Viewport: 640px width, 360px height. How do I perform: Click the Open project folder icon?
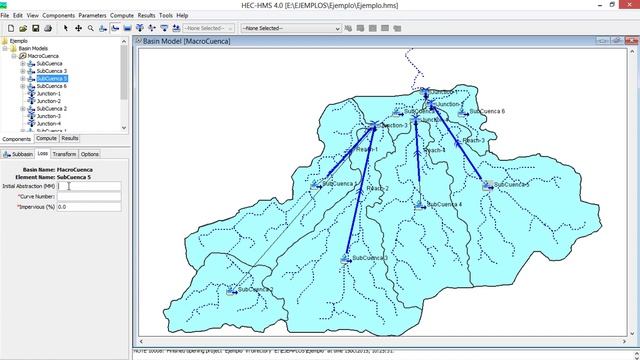(23, 28)
